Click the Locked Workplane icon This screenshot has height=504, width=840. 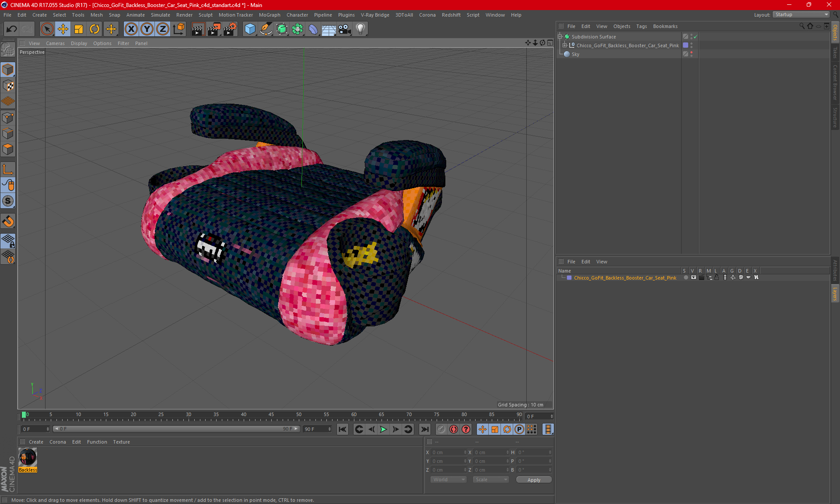click(x=8, y=241)
